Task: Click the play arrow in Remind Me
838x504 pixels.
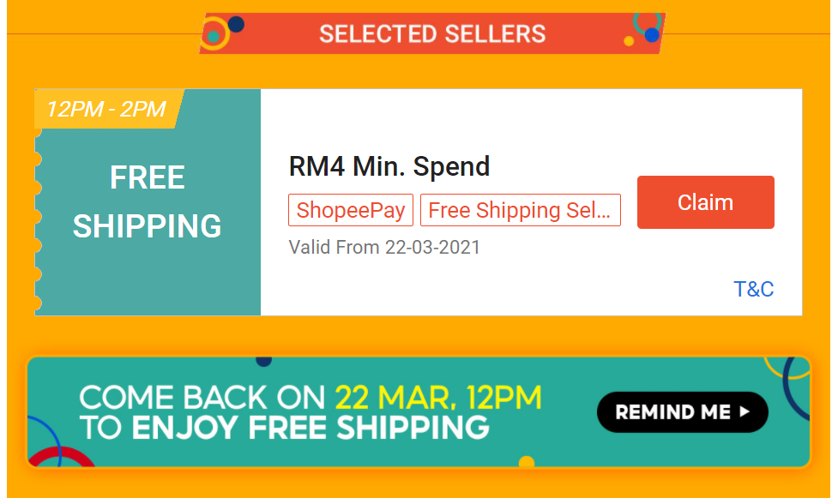Action: click(x=744, y=412)
